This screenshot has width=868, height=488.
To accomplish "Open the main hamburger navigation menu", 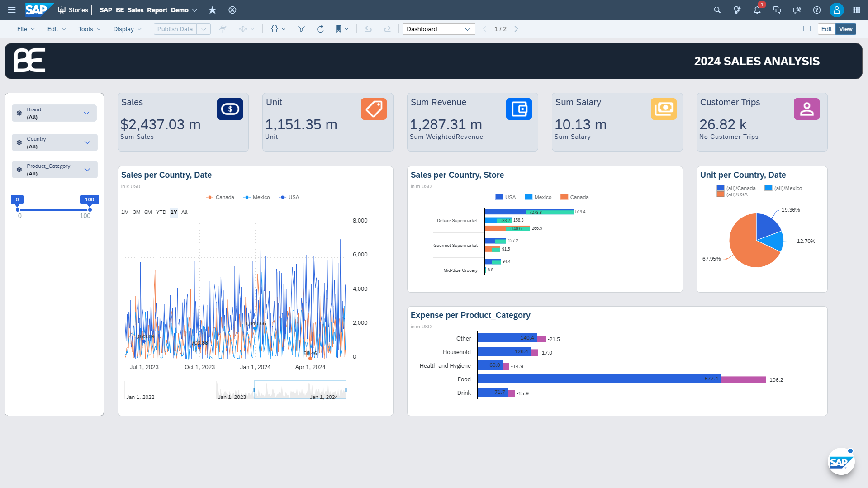I will coord(12,10).
